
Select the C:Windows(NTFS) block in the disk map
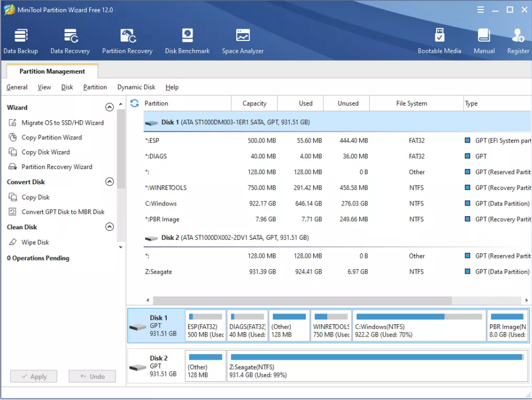click(419, 325)
